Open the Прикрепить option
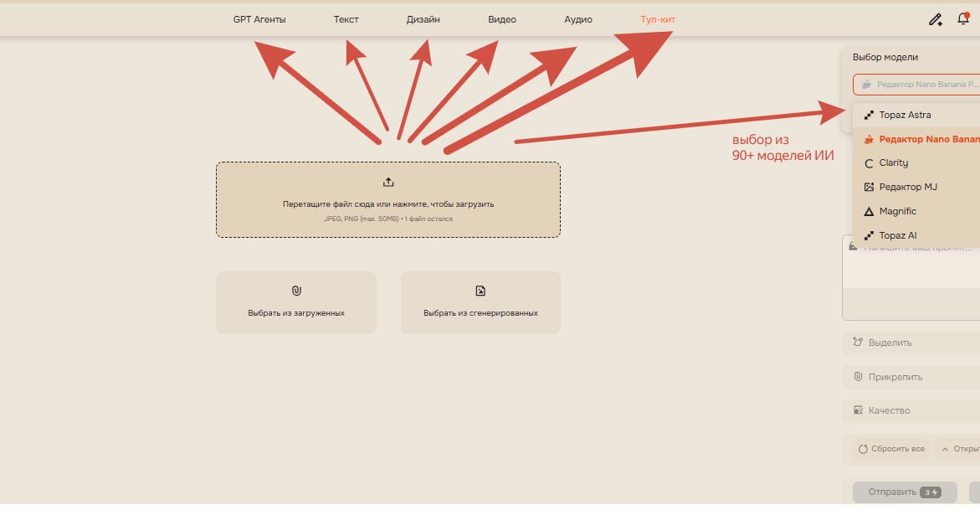Screen dimensions: 980x510 pyautogui.click(x=912, y=377)
